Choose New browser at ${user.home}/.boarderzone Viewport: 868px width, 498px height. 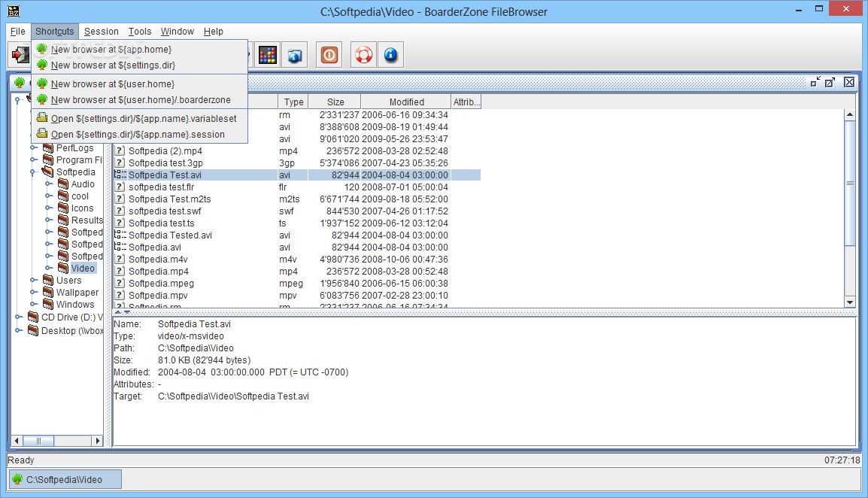[139, 100]
